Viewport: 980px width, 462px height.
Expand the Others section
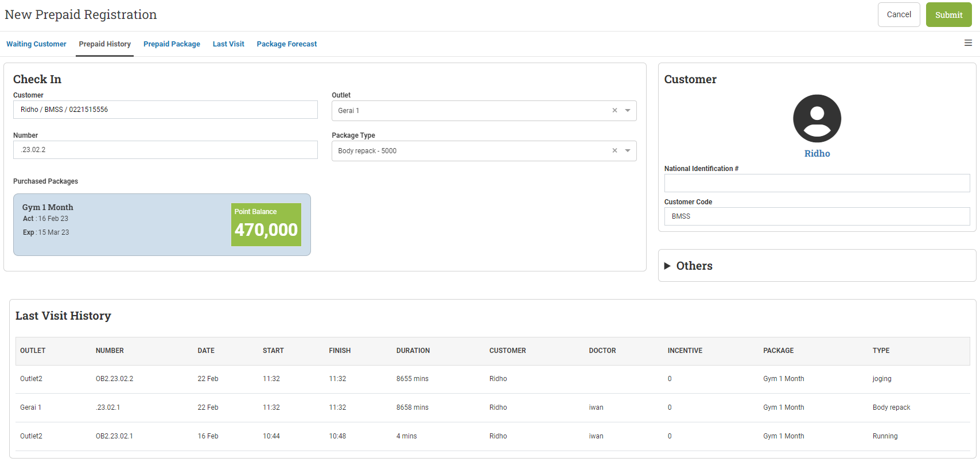point(689,266)
